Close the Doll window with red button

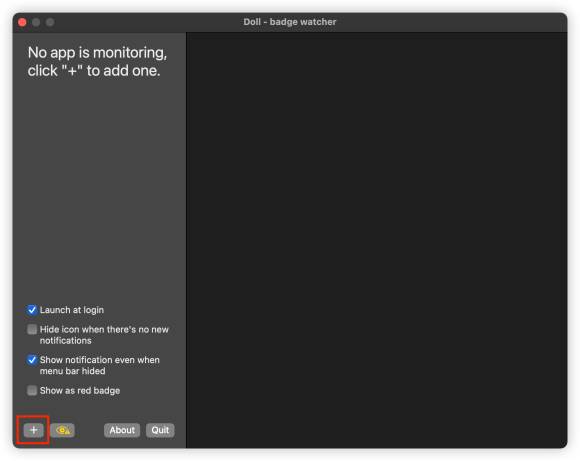tap(22, 22)
